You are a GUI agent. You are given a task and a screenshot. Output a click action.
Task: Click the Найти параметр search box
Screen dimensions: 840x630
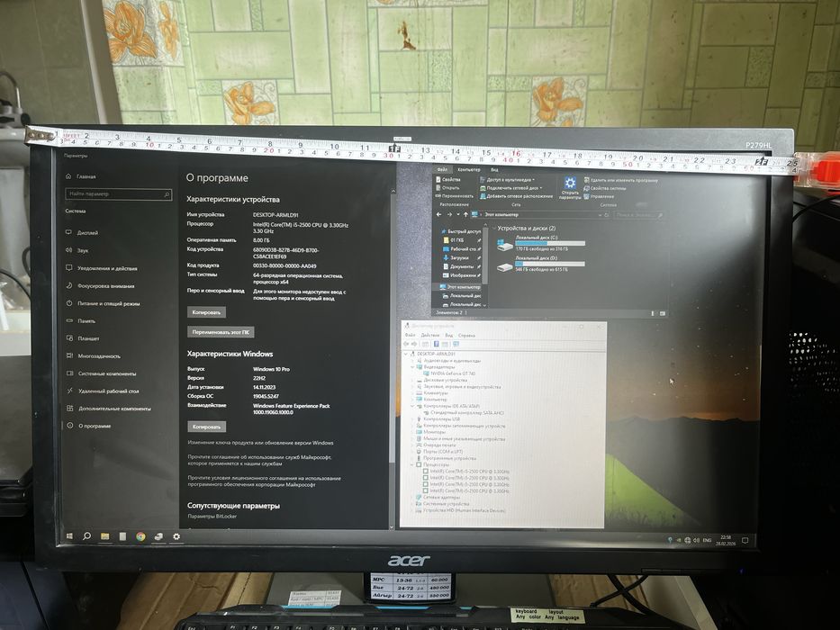click(x=119, y=193)
